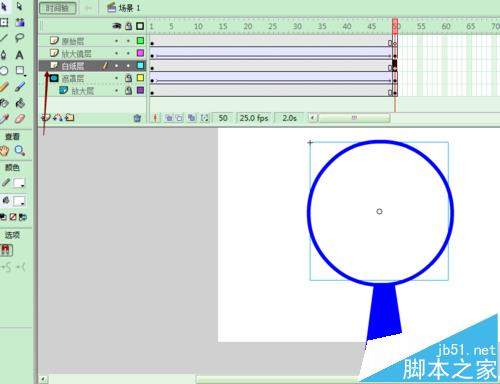
Task: Select the Text tool
Action: [x=20, y=55]
